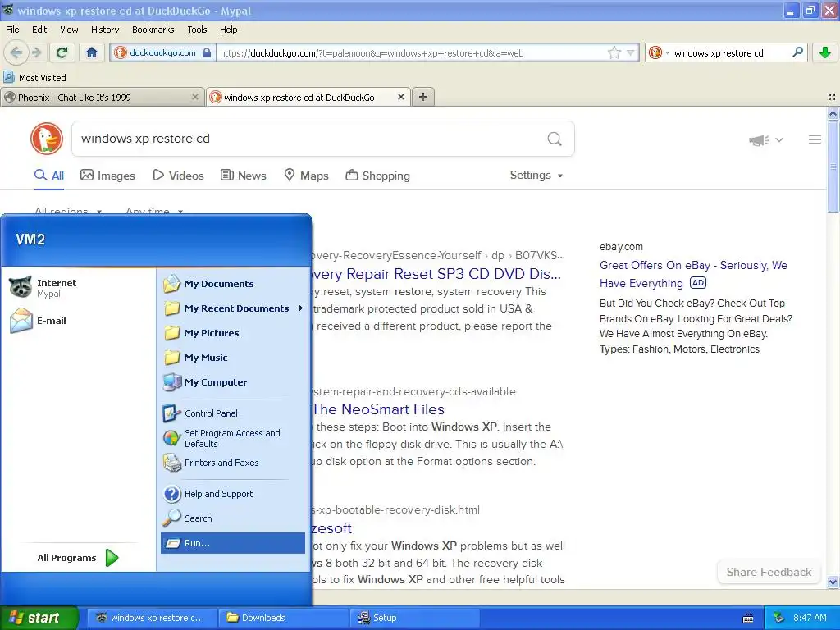Image resolution: width=840 pixels, height=630 pixels.
Task: Switch to Shopping results
Action: coord(377,176)
